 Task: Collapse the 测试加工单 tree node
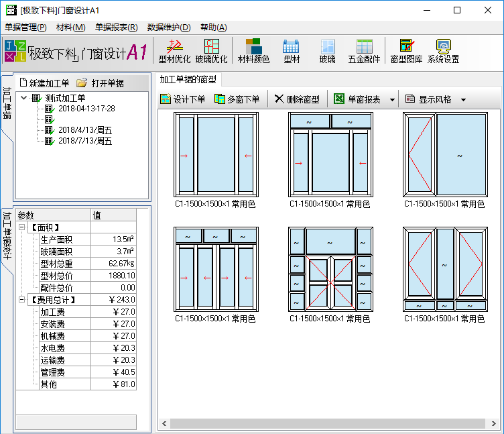tap(23, 97)
